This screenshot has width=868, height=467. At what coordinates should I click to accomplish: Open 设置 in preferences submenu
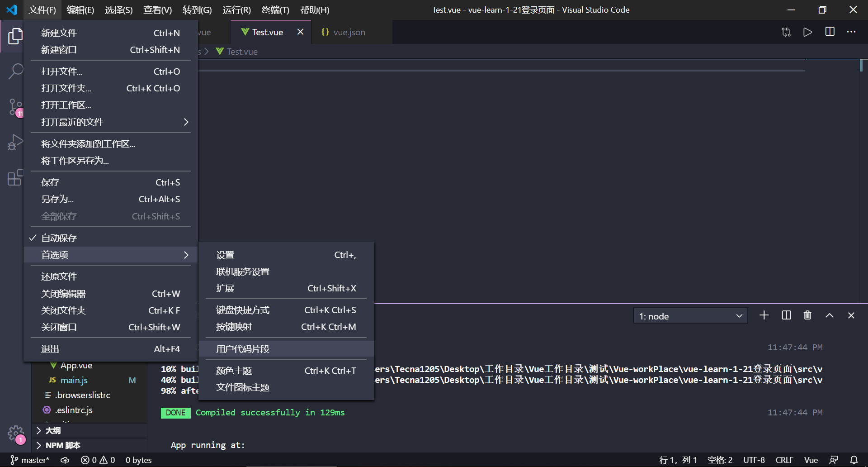coord(286,255)
